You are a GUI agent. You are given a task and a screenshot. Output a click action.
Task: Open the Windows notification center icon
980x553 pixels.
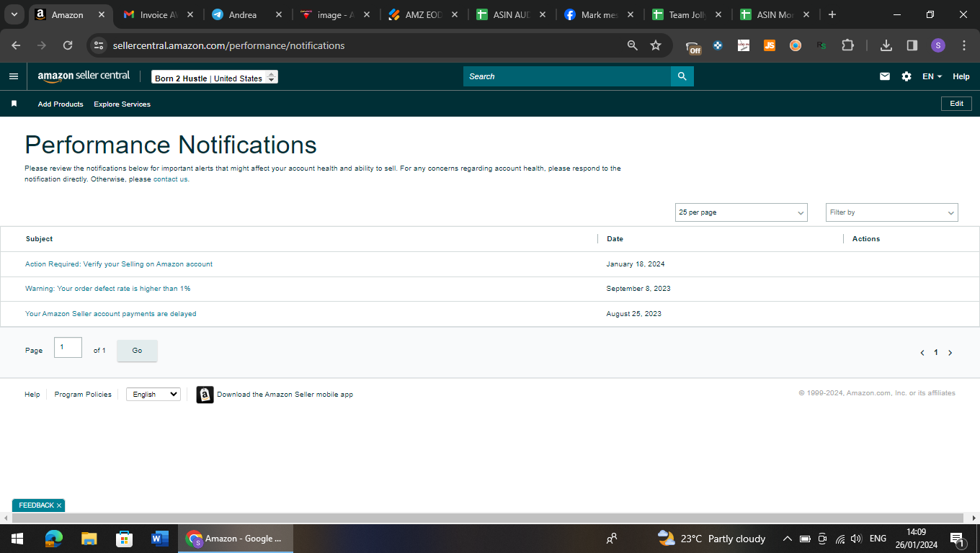click(x=958, y=539)
